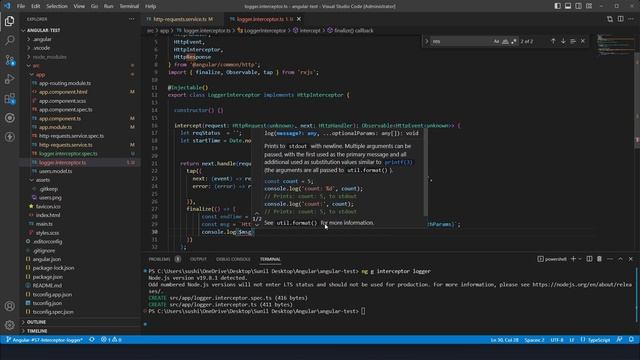Expand the find widget replace chevron
This screenshot has width=640, height=360.
point(427,41)
